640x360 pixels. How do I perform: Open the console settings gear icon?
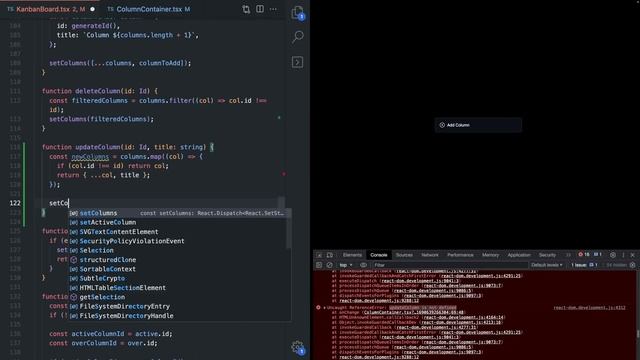(632, 265)
